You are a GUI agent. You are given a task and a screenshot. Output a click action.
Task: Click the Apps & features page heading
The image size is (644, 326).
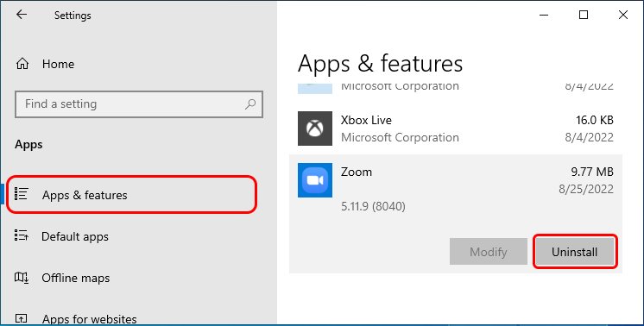coord(381,64)
